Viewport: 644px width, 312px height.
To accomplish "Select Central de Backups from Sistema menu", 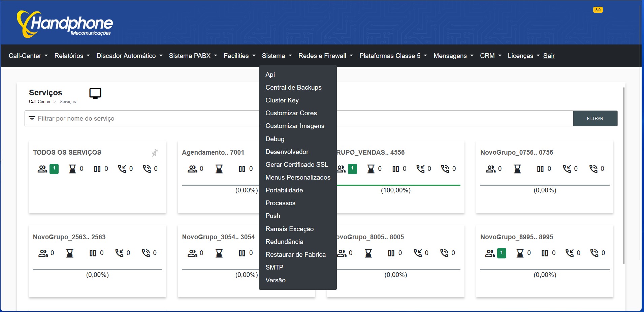I will pyautogui.click(x=293, y=88).
